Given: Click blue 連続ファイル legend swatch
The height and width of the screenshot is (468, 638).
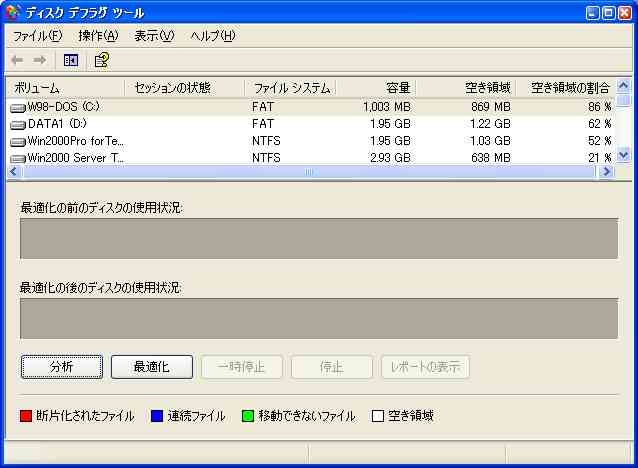Looking at the screenshot, I should (157, 416).
